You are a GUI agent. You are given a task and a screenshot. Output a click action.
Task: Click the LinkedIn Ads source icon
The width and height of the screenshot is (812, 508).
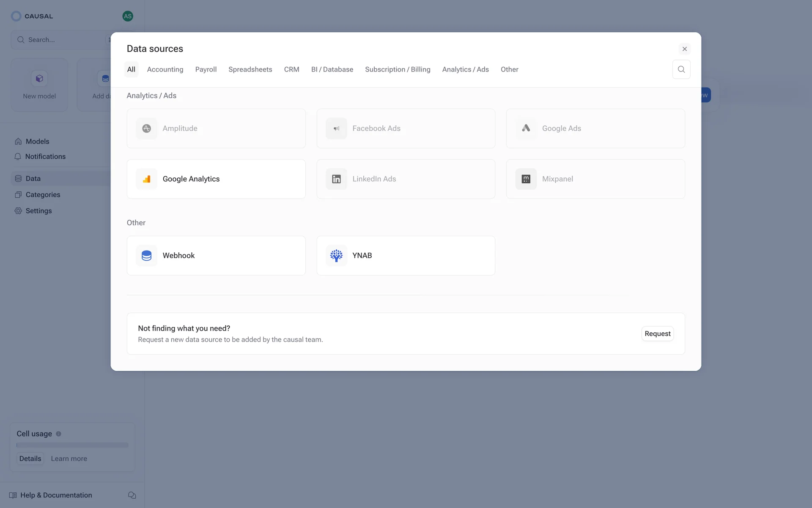point(336,179)
